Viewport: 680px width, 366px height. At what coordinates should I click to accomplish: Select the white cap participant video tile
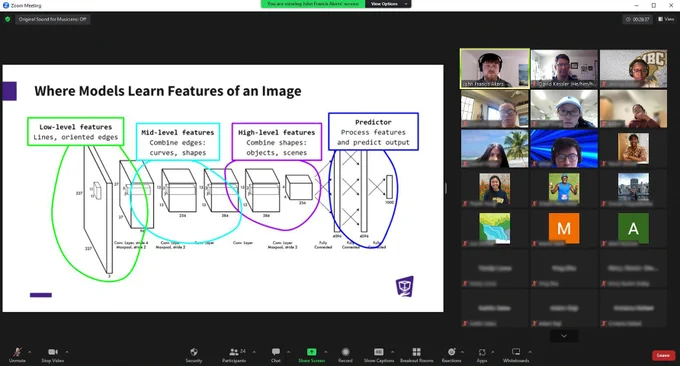click(564, 109)
